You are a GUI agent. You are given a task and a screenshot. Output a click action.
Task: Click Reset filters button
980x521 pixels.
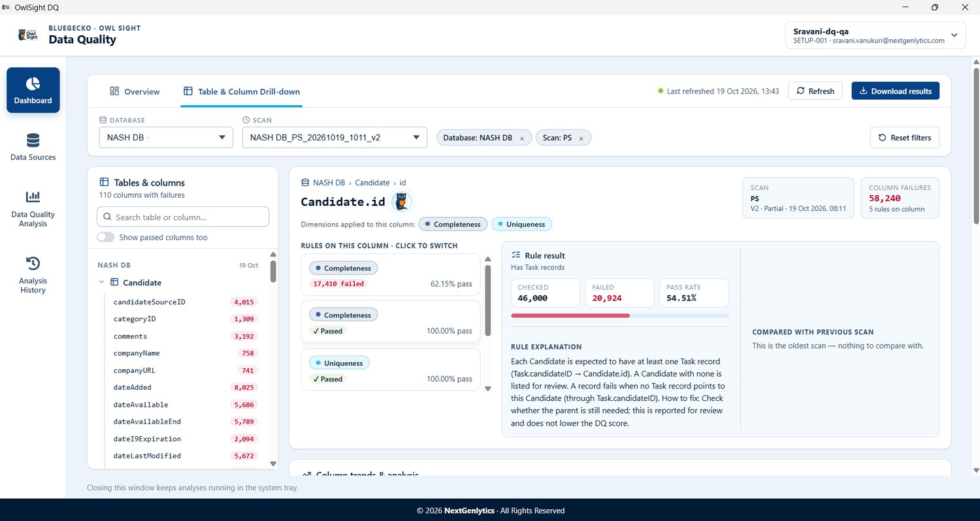tap(905, 138)
